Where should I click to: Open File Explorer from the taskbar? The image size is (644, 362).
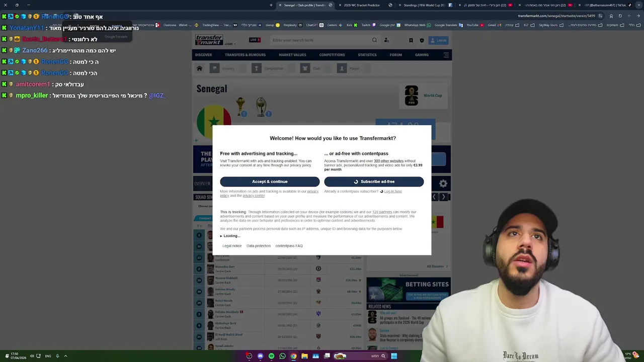pyautogui.click(x=304, y=356)
